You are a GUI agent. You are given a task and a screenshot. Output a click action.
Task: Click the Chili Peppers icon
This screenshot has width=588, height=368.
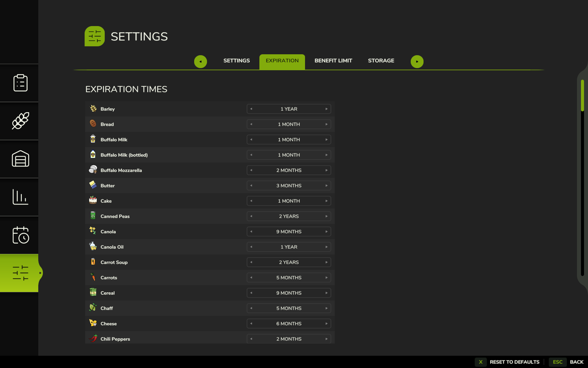tap(93, 338)
